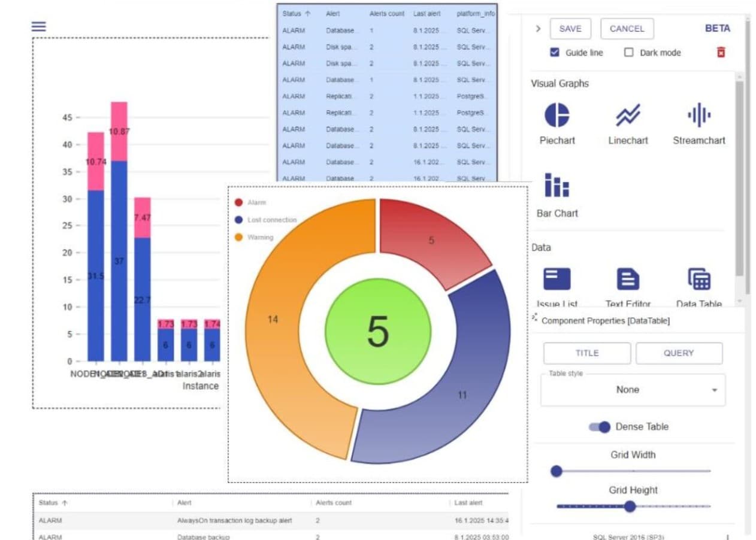Enable the Dark mode checkbox

[x=628, y=53]
